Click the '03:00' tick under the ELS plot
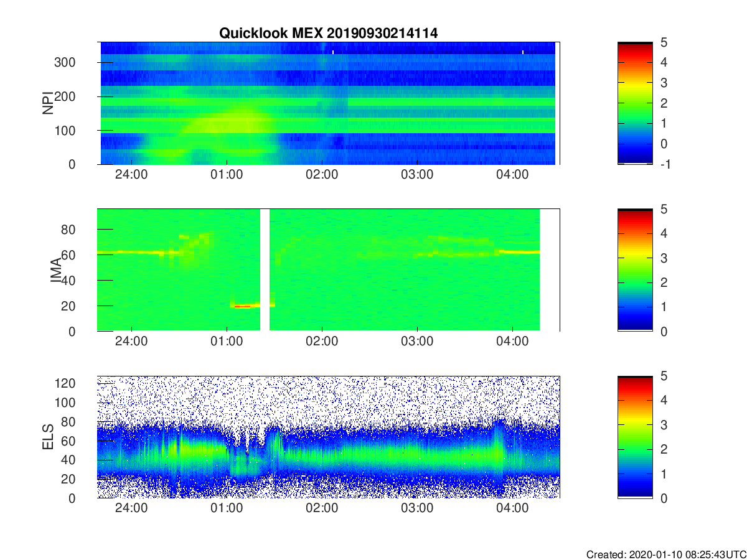 [417, 508]
